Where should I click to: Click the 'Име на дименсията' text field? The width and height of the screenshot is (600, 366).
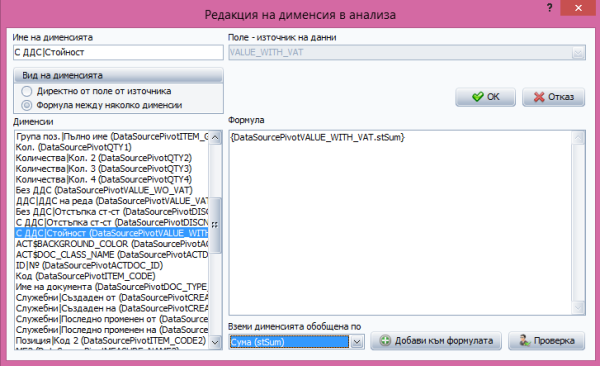(x=118, y=52)
